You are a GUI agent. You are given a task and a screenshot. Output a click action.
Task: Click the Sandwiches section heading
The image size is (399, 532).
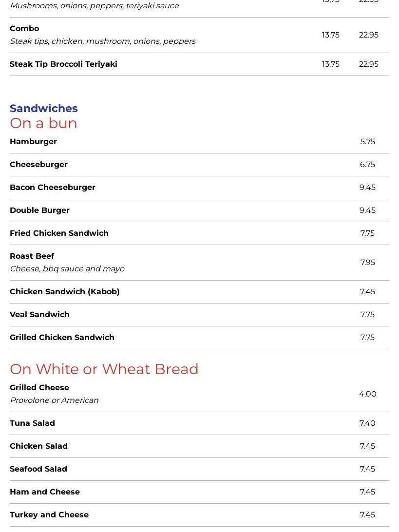[44, 108]
